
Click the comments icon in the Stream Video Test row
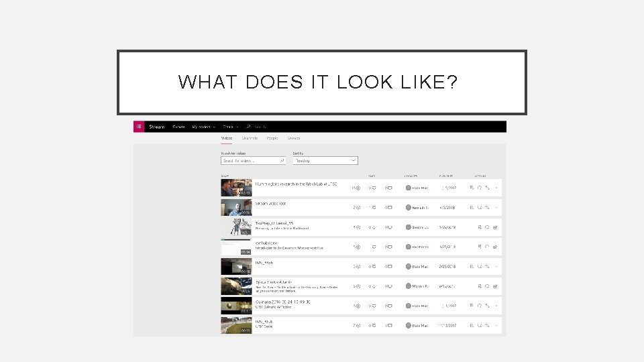pyautogui.click(x=390, y=208)
